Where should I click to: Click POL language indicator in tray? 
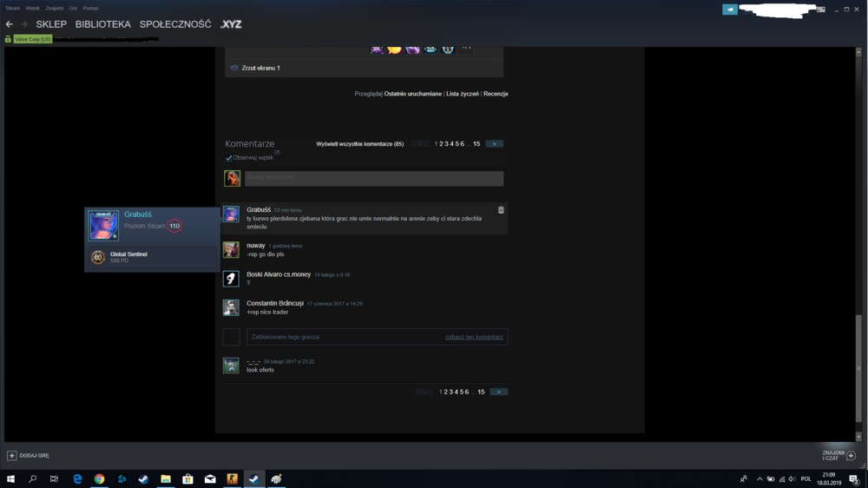point(806,479)
